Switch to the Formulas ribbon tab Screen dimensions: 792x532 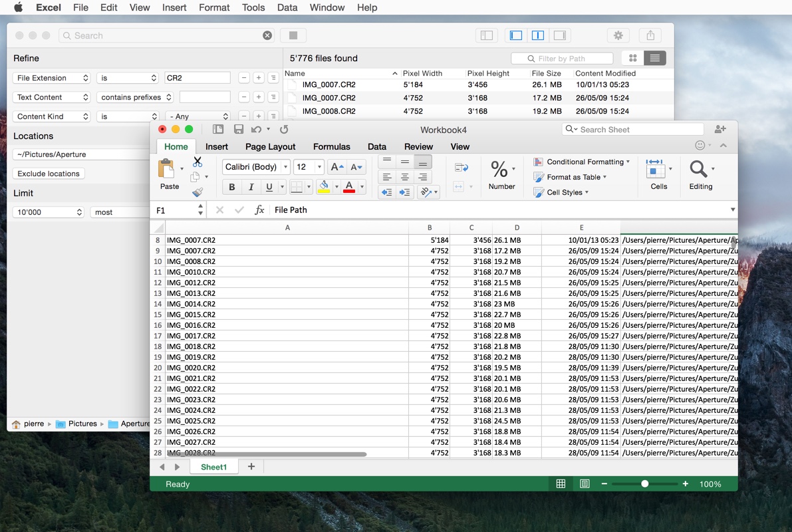pos(331,146)
